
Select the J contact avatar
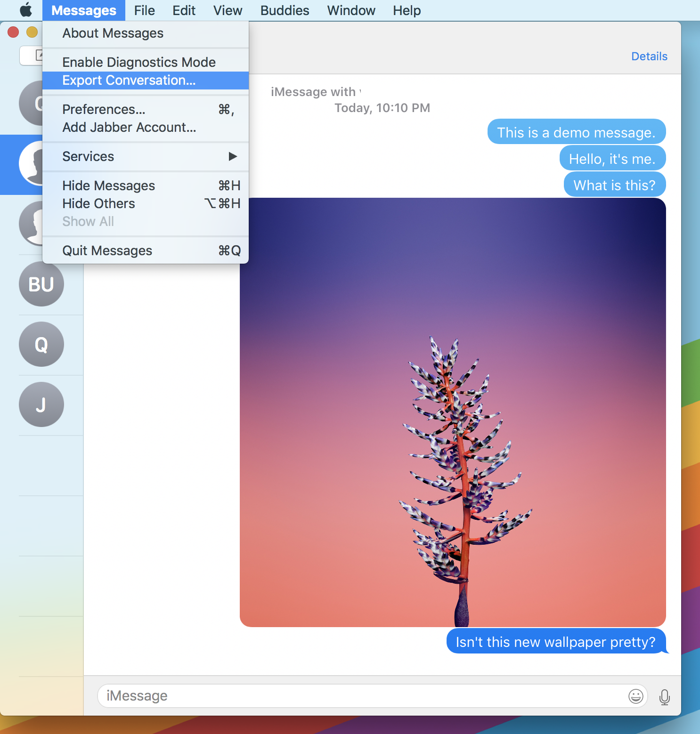pos(41,404)
